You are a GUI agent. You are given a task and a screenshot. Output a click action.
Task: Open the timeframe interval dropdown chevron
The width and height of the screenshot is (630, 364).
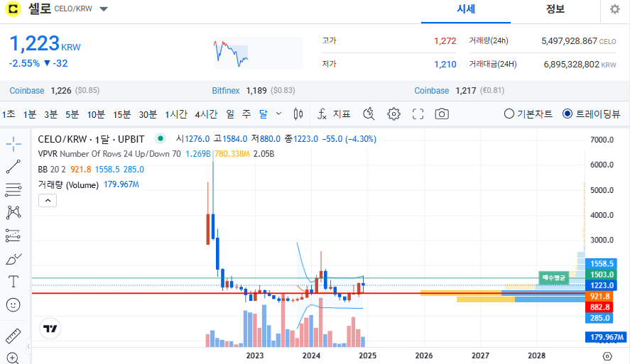(279, 114)
